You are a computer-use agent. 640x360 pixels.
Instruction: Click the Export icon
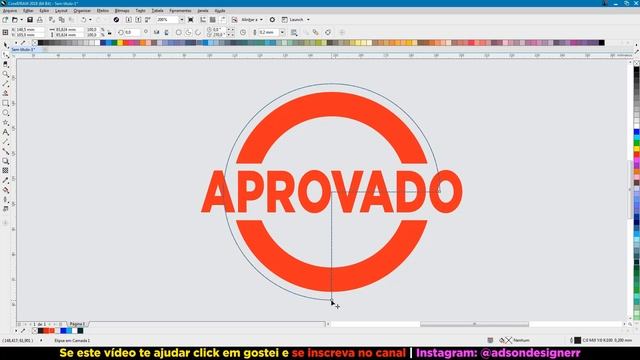click(138, 20)
